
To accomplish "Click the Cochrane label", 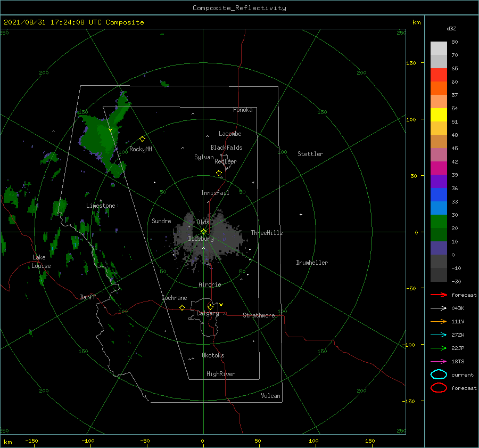I will coord(174,298).
